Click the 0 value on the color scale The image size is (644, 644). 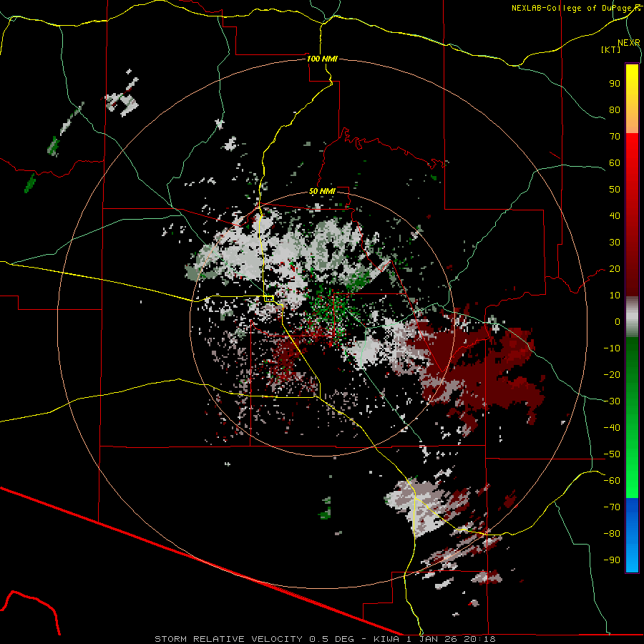618,321
